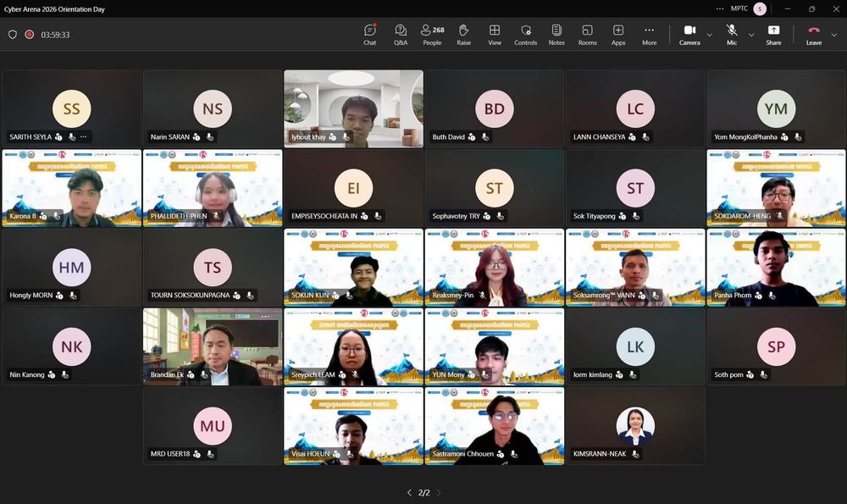The image size is (847, 504).
Task: Raise your hand
Action: [x=463, y=35]
